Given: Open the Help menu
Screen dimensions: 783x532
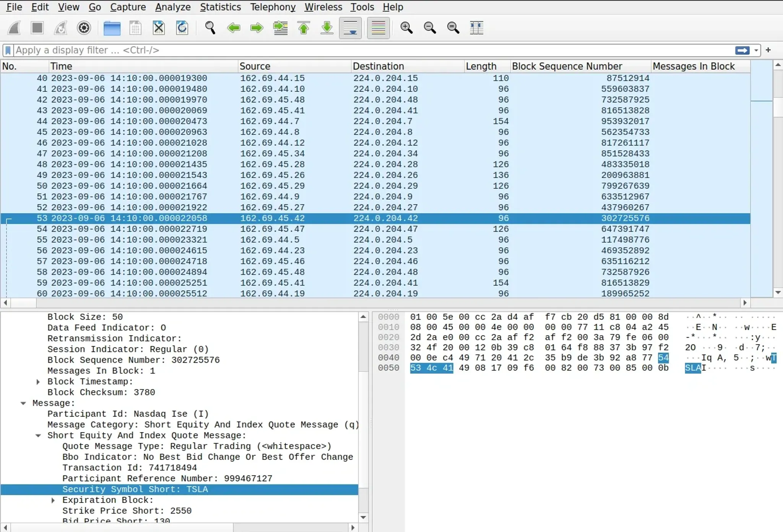Looking at the screenshot, I should click(x=393, y=7).
